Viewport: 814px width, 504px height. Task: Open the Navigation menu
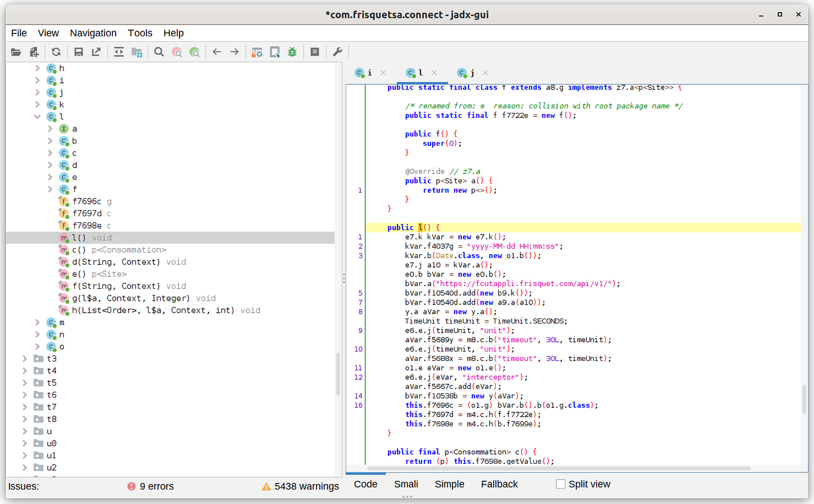click(93, 33)
